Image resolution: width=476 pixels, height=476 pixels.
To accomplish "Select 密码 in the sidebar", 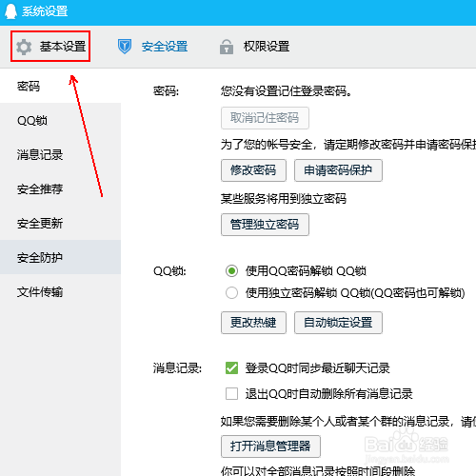I will [60, 87].
